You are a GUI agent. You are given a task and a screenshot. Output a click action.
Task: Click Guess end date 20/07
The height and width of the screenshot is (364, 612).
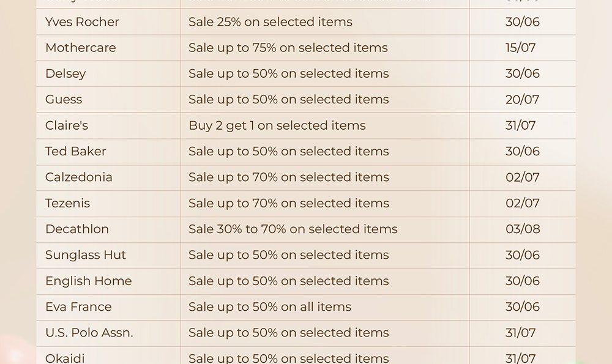click(x=522, y=100)
